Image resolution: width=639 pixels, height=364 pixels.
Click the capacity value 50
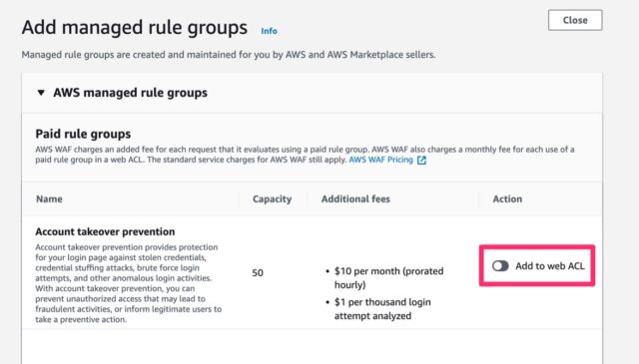pos(258,273)
